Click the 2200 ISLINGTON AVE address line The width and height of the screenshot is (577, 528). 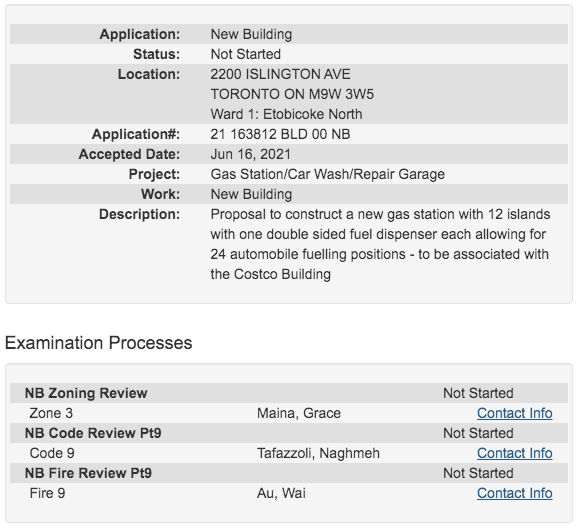pos(280,74)
